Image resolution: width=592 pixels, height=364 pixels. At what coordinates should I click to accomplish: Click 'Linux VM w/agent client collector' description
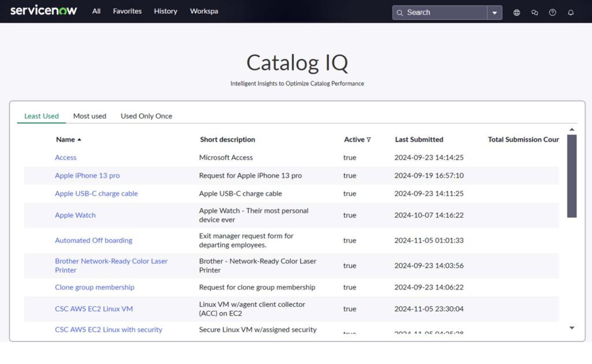coord(252,309)
